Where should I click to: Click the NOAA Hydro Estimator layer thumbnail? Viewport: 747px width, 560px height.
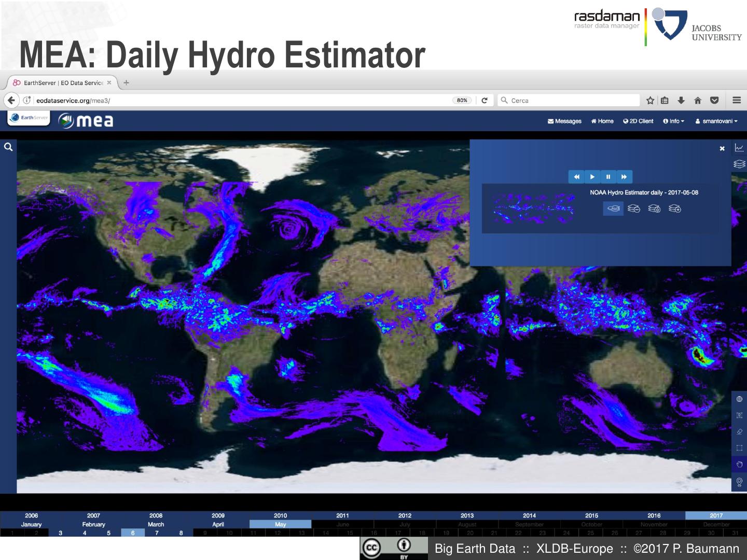(x=533, y=207)
